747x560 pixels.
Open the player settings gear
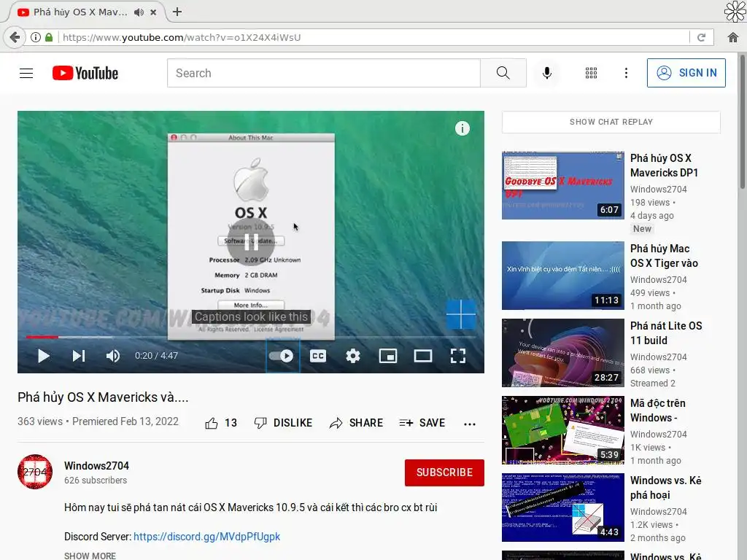353,356
